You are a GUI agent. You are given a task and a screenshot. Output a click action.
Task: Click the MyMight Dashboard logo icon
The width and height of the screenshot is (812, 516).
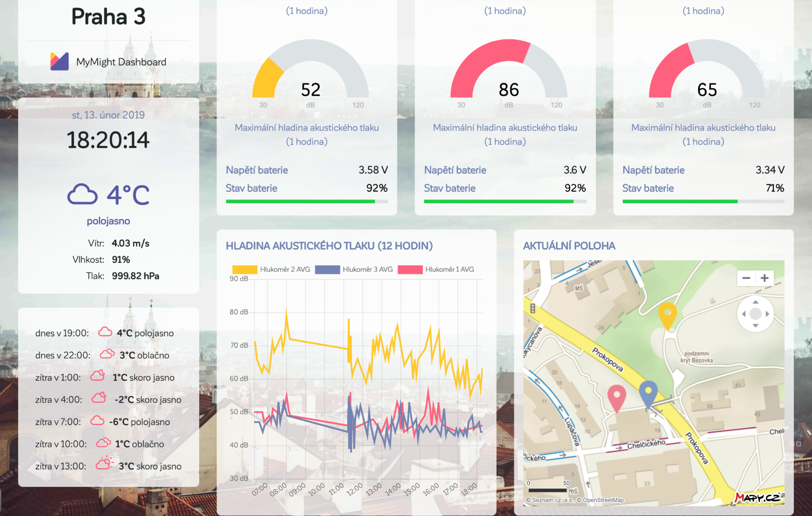coord(59,62)
